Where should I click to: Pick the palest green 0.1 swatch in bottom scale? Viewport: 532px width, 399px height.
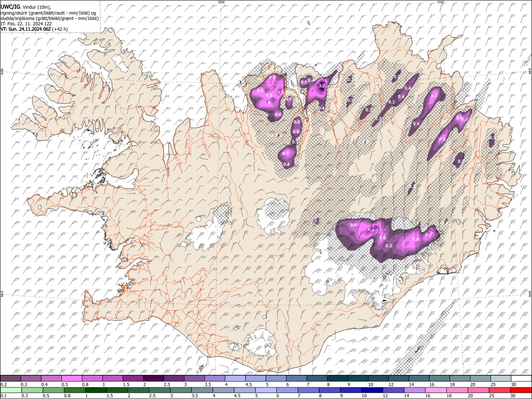tap(10, 390)
